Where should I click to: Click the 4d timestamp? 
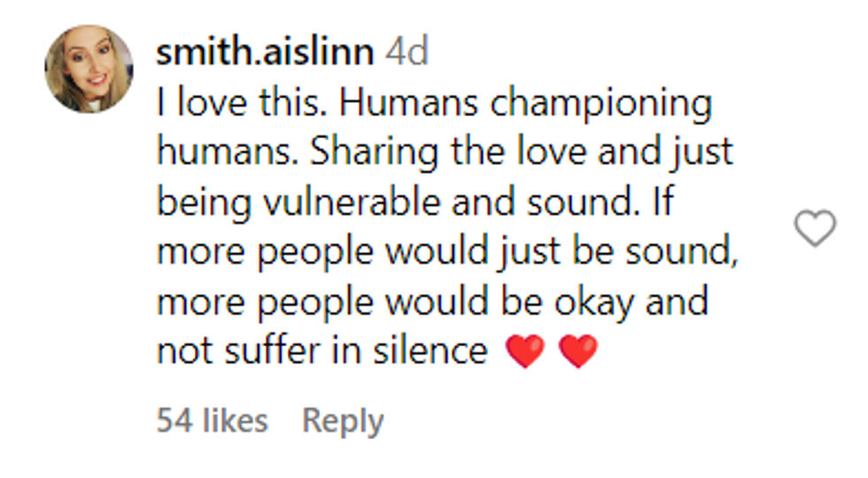click(407, 53)
